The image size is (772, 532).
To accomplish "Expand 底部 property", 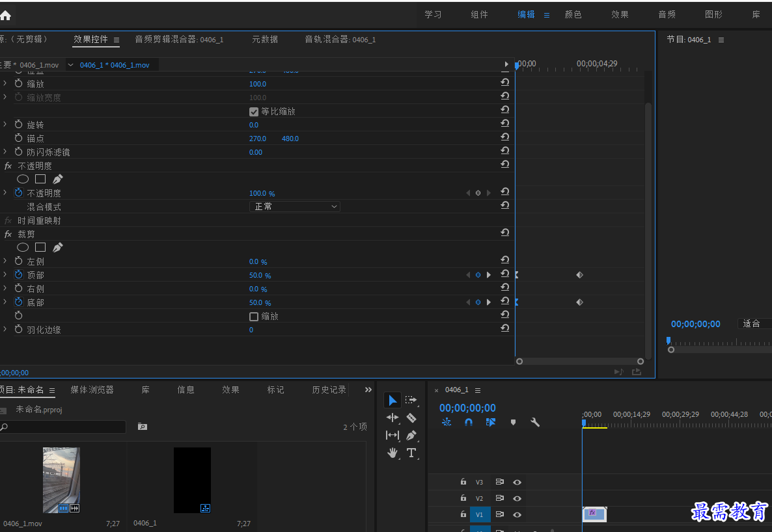I will (5, 302).
